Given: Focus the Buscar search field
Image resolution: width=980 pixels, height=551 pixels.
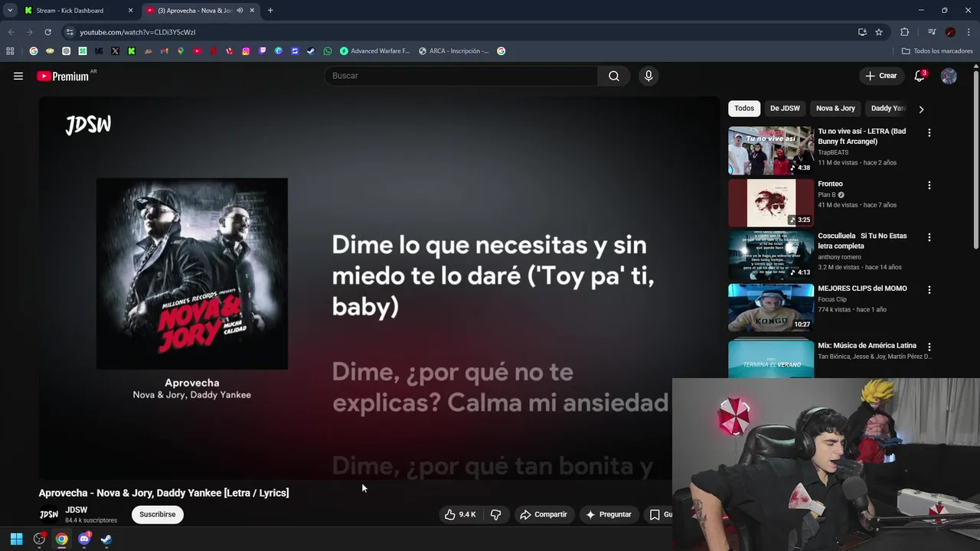Looking at the screenshot, I should (462, 76).
